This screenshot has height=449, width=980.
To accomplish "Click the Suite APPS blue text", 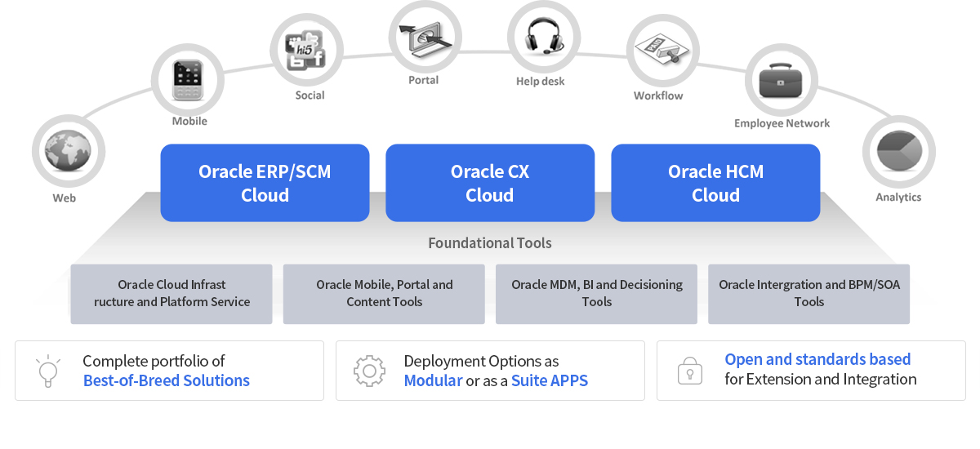I will coord(550,380).
